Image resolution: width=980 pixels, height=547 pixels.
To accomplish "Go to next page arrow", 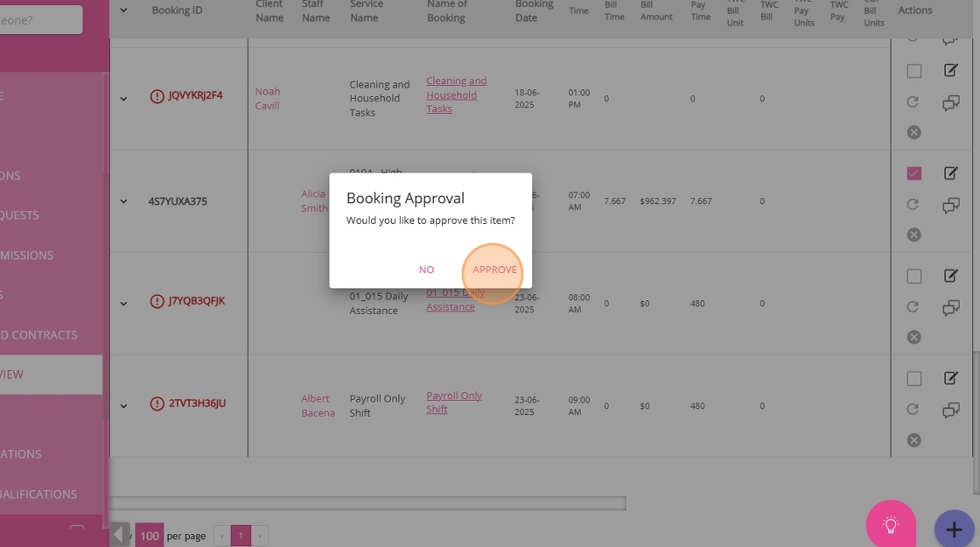I will 259,536.
